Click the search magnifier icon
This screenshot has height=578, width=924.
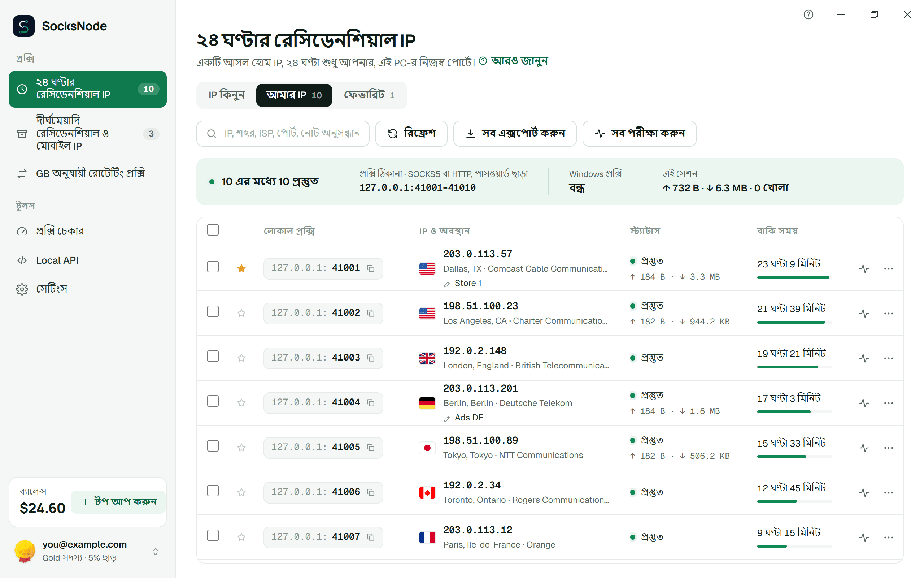211,133
